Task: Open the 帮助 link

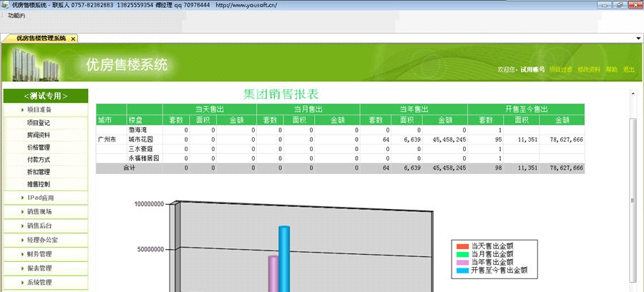Action: (612, 69)
